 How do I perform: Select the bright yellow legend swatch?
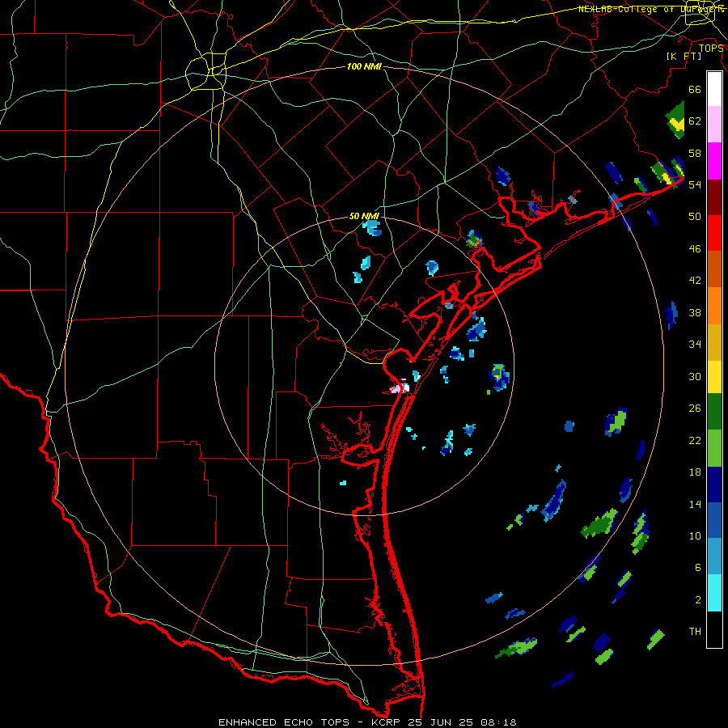click(714, 376)
